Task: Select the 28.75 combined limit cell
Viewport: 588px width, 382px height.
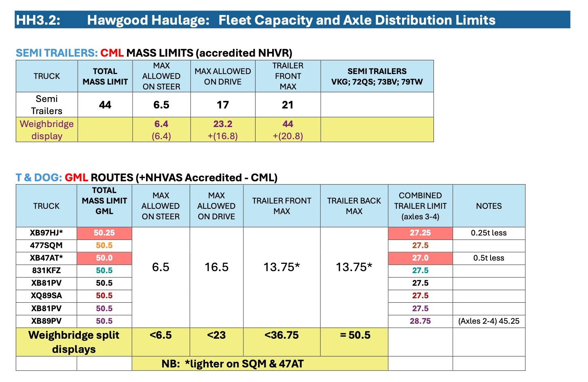Action: coord(420,321)
